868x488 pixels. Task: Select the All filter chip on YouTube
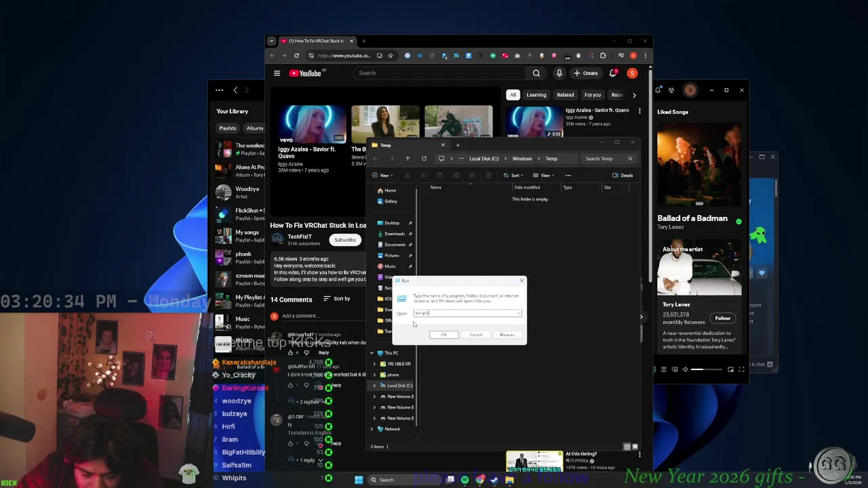[x=513, y=95]
